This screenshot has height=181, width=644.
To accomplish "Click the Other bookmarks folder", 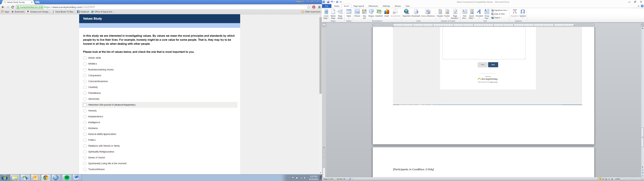I will [311, 12].
